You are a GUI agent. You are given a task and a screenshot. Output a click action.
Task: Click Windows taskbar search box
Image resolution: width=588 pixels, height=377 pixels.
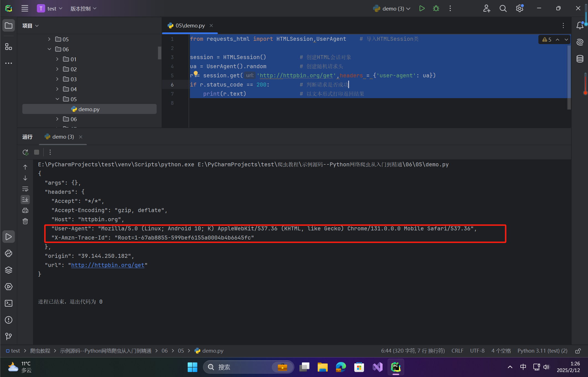[248, 367]
